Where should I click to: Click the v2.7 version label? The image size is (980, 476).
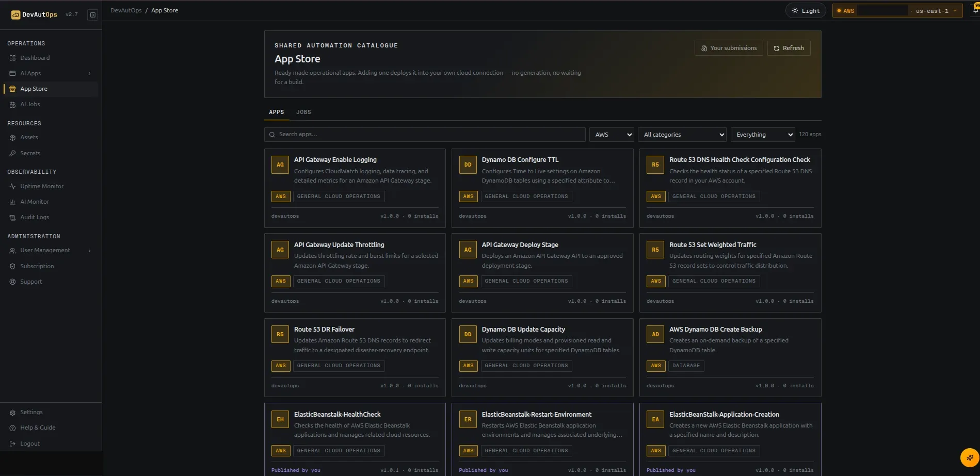pyautogui.click(x=72, y=14)
